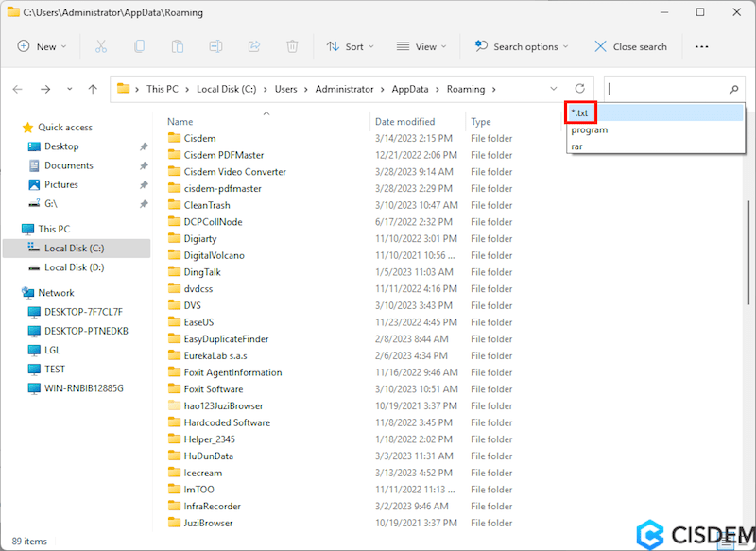Select the Cisdem PDFMaster folder name
This screenshot has width=756, height=551.
(x=224, y=155)
